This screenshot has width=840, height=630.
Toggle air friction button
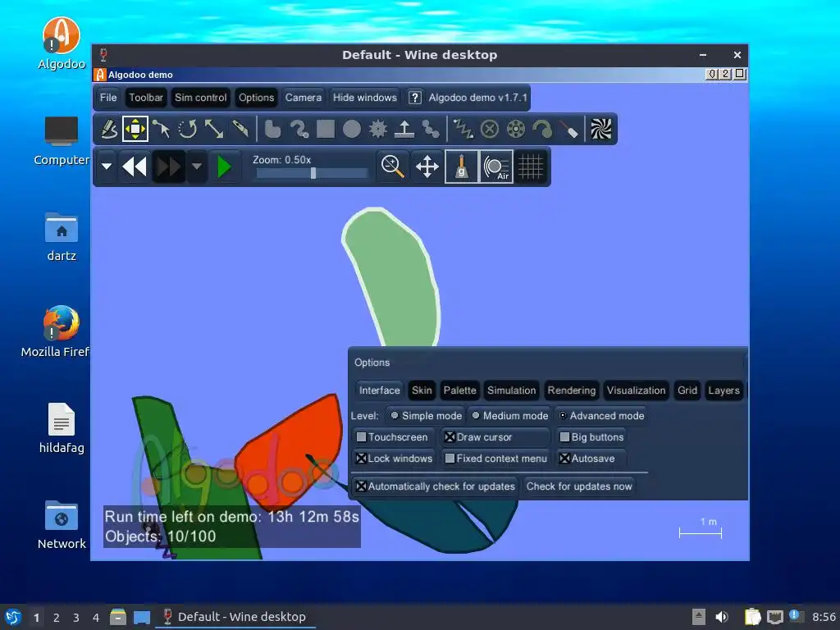click(496, 167)
